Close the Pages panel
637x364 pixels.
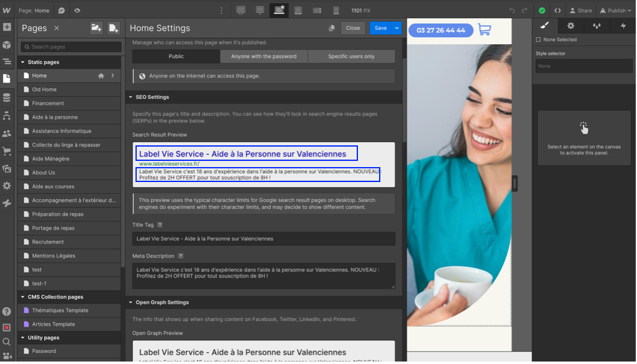57,28
